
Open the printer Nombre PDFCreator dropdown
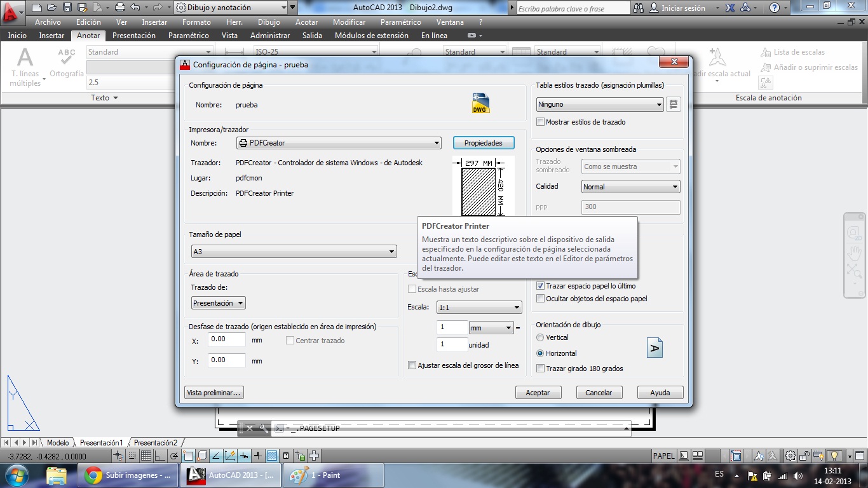pyautogui.click(x=339, y=143)
